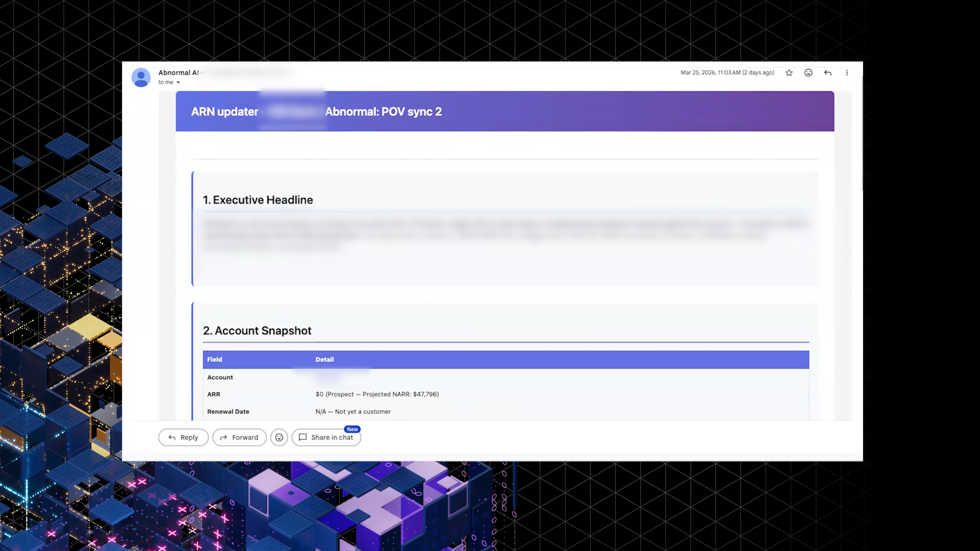This screenshot has height=551, width=980.
Task: Click 'Abnormal: POV sync 2' banner text
Action: 383,112
